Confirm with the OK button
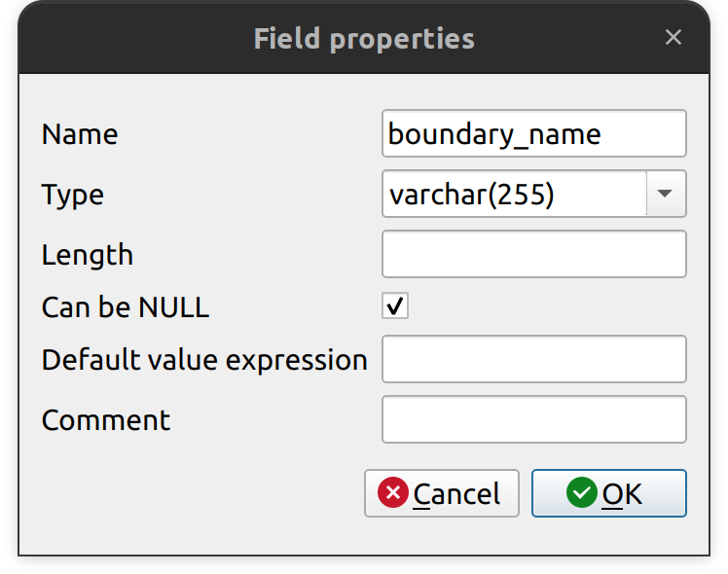 608,493
